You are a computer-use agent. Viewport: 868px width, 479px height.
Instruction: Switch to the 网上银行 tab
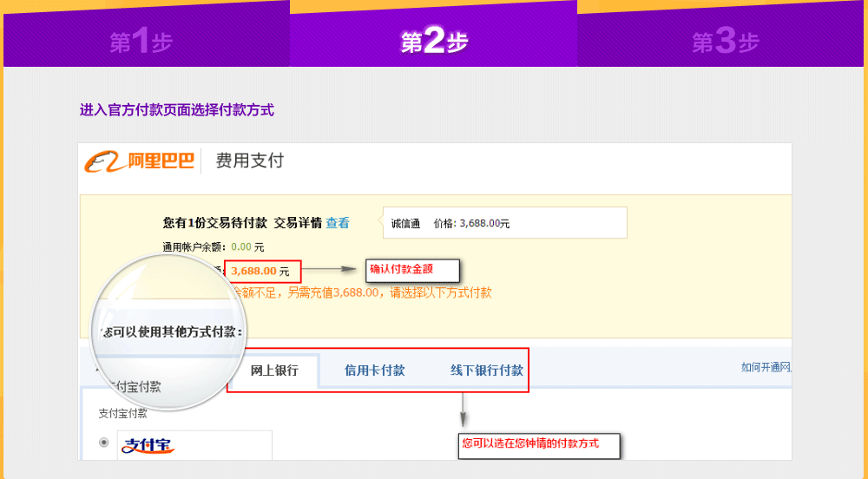point(274,371)
